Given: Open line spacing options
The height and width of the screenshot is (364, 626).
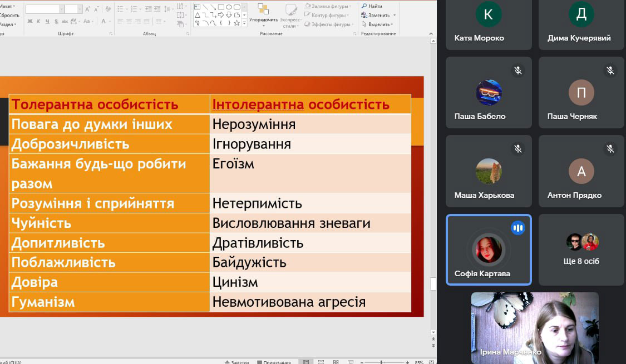Looking at the screenshot, I should (167, 9).
